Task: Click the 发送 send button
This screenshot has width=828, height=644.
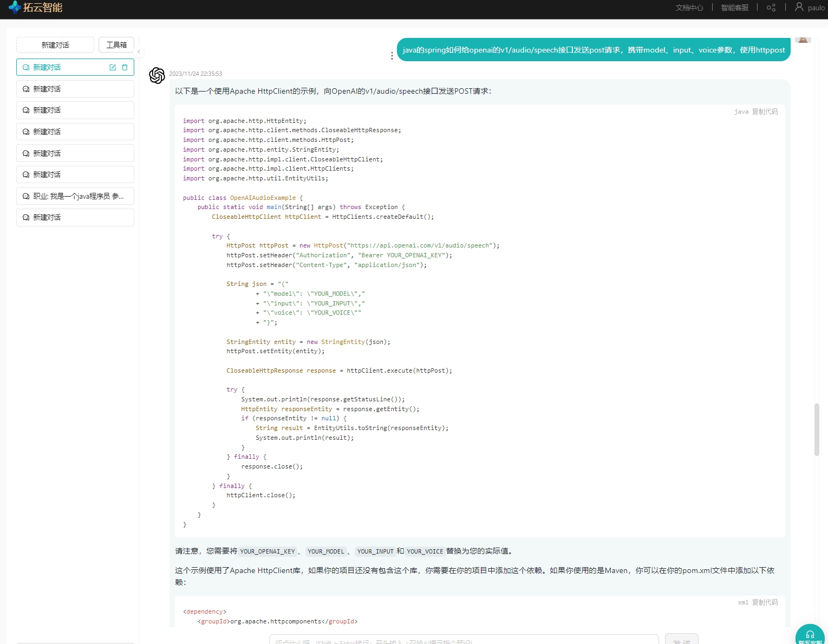Action: point(682,639)
